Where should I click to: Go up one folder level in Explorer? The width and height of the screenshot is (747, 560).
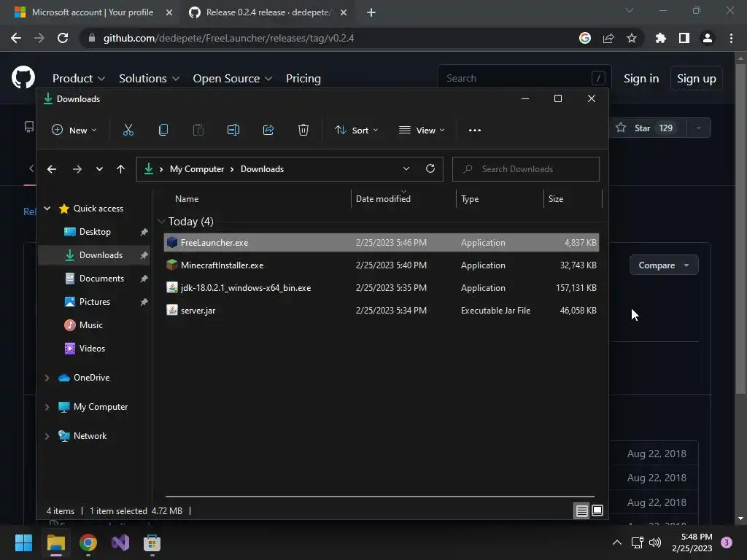click(x=120, y=169)
